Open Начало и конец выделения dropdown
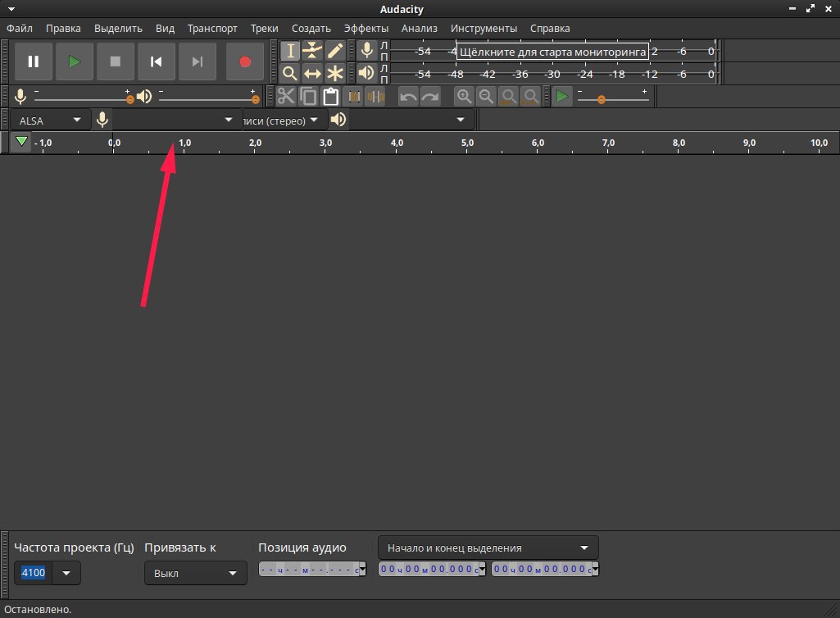This screenshot has width=840, height=618. click(x=488, y=548)
